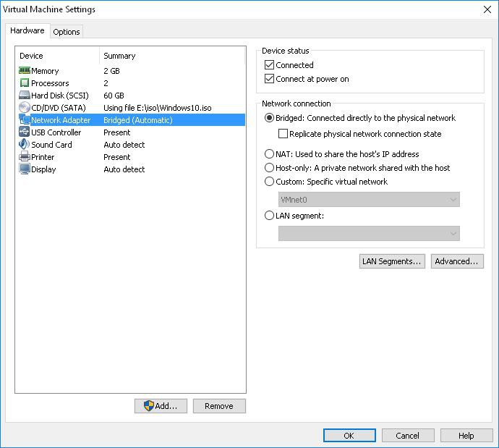
Task: Click the Display monitor icon
Action: (x=25, y=169)
